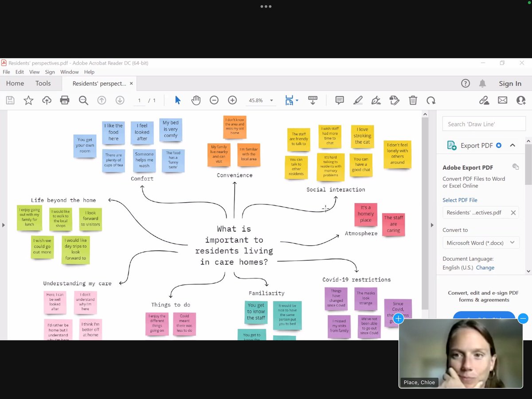The width and height of the screenshot is (532, 399).
Task: Click the share with others person icon
Action: click(x=521, y=101)
